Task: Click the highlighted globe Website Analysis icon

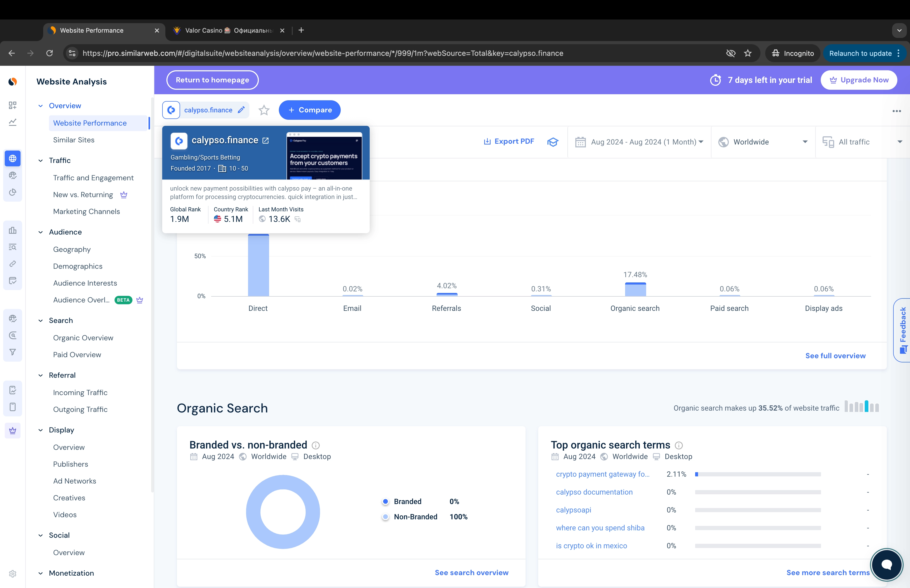Action: tap(13, 158)
